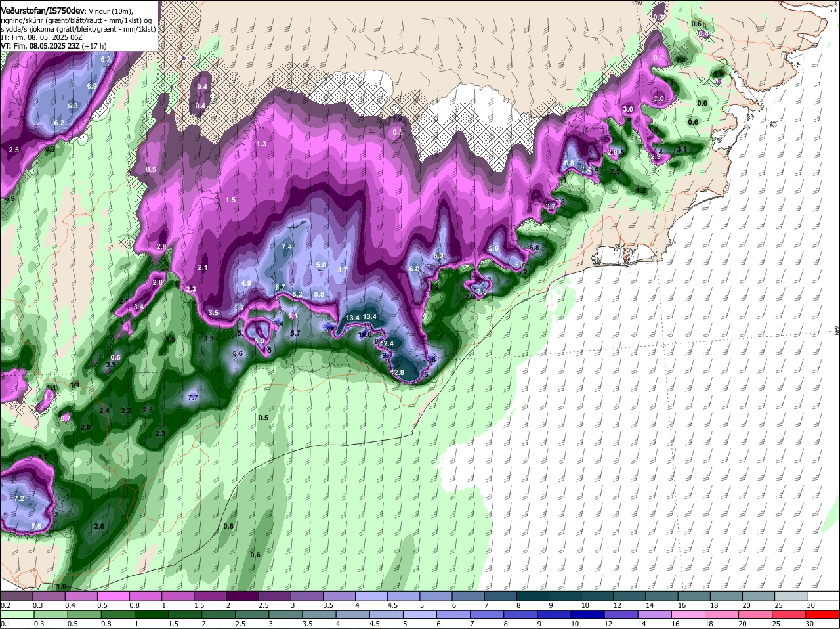Click the 3.4 value on the map
The height and width of the screenshot is (629, 840).
click(x=138, y=307)
